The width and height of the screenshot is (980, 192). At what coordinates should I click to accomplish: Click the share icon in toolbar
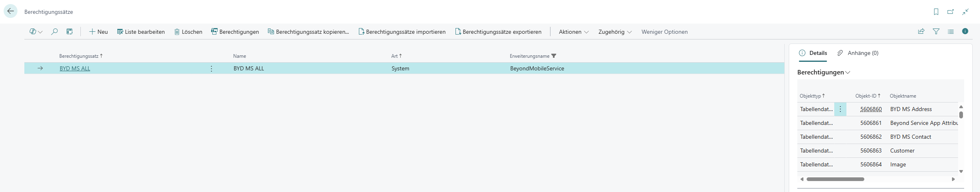(x=921, y=32)
